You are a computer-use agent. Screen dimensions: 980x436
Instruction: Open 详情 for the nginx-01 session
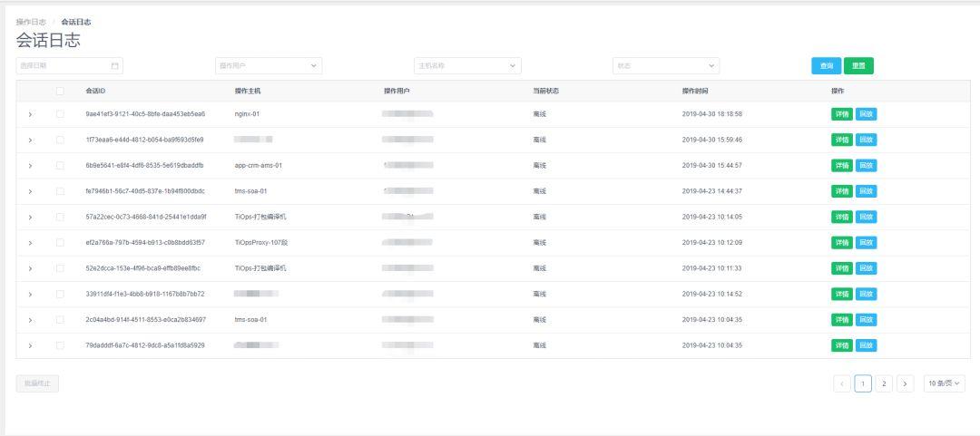click(842, 114)
